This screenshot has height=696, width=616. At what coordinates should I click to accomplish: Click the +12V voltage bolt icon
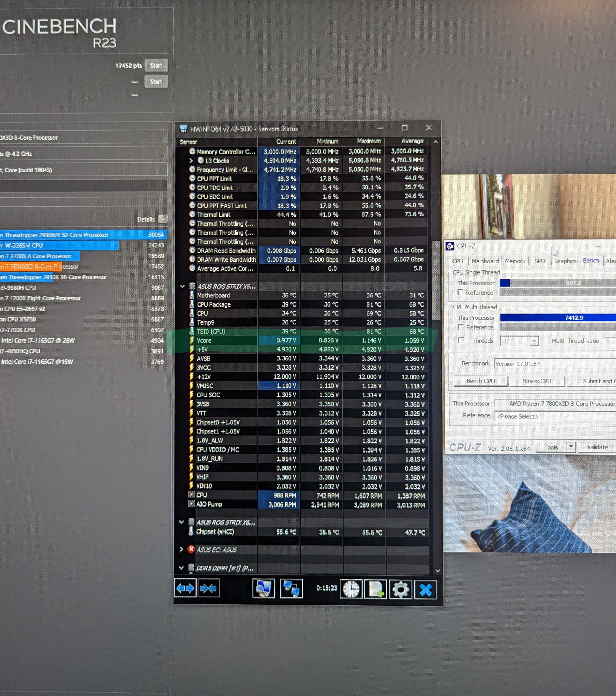point(191,376)
